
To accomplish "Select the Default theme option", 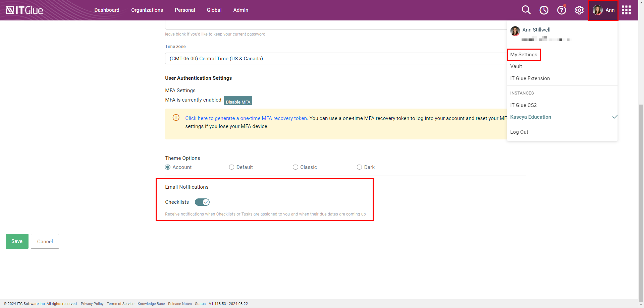I will (x=231, y=167).
